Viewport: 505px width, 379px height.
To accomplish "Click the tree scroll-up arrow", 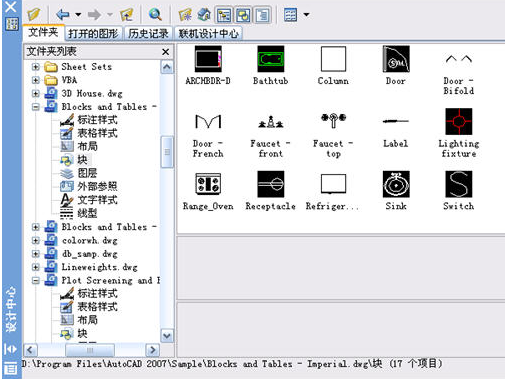I will click(x=167, y=67).
